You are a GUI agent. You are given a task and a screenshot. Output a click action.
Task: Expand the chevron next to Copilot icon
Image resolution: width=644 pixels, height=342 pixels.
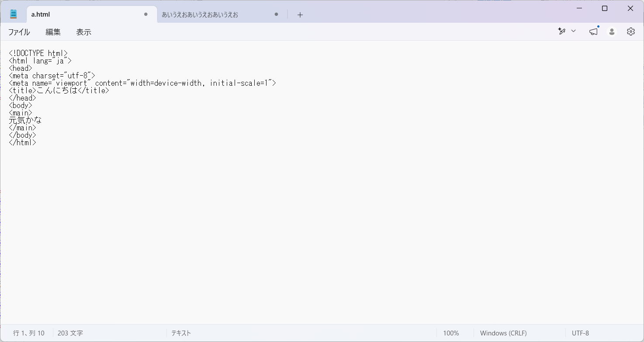[574, 31]
